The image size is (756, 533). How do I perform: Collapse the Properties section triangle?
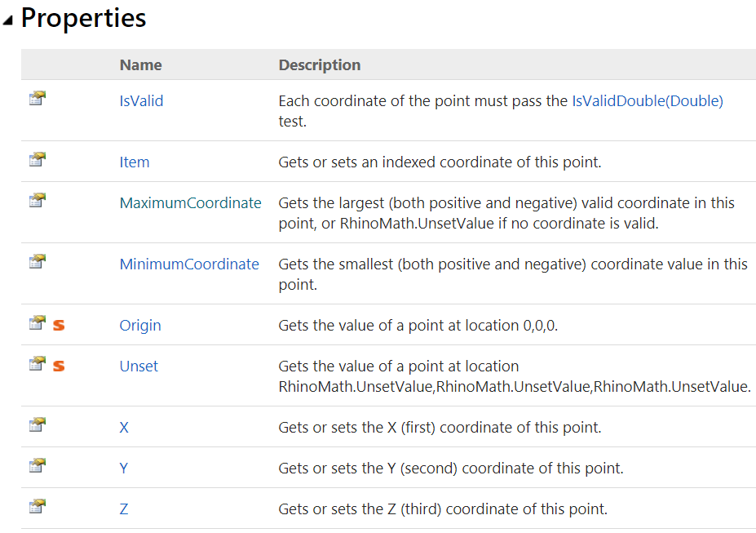(x=8, y=20)
